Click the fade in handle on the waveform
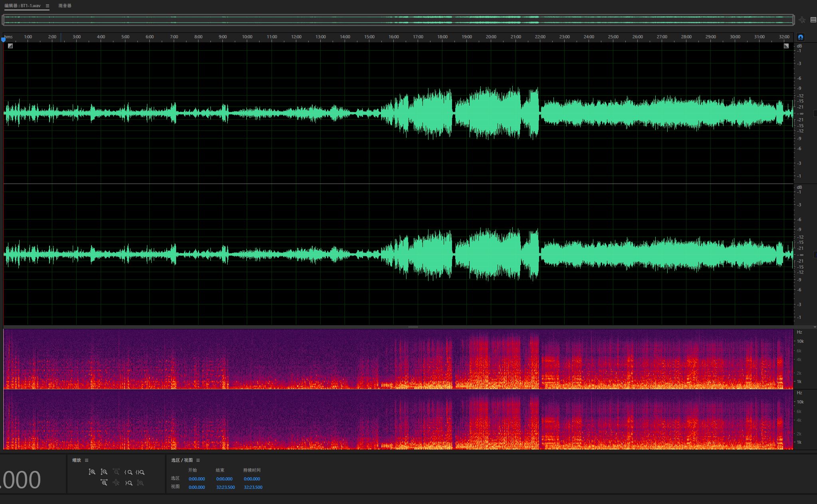 (x=10, y=46)
